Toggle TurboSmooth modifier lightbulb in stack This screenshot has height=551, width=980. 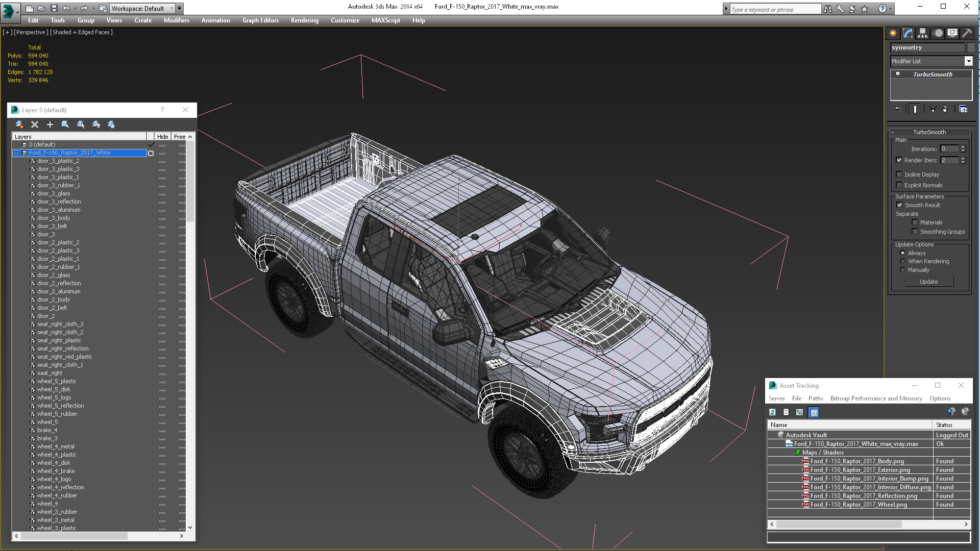coord(898,74)
